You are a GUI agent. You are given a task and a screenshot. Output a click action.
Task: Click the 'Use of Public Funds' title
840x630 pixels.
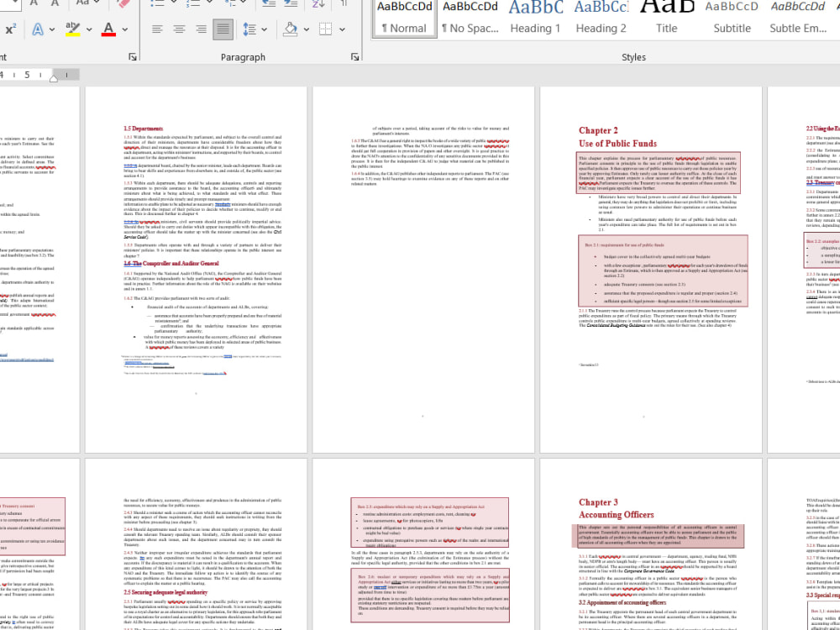coord(617,143)
